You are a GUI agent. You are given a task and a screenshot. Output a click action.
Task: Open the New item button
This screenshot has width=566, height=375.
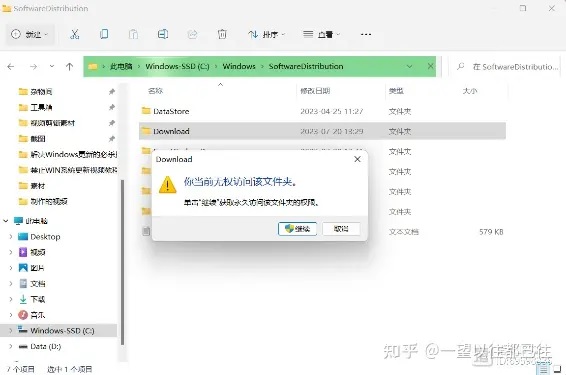(30, 34)
